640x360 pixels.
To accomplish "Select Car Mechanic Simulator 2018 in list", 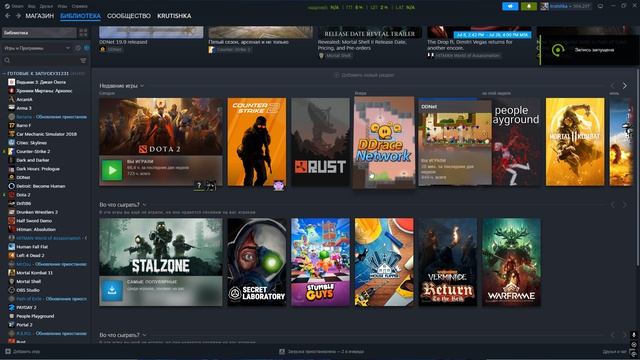I will click(x=46, y=134).
